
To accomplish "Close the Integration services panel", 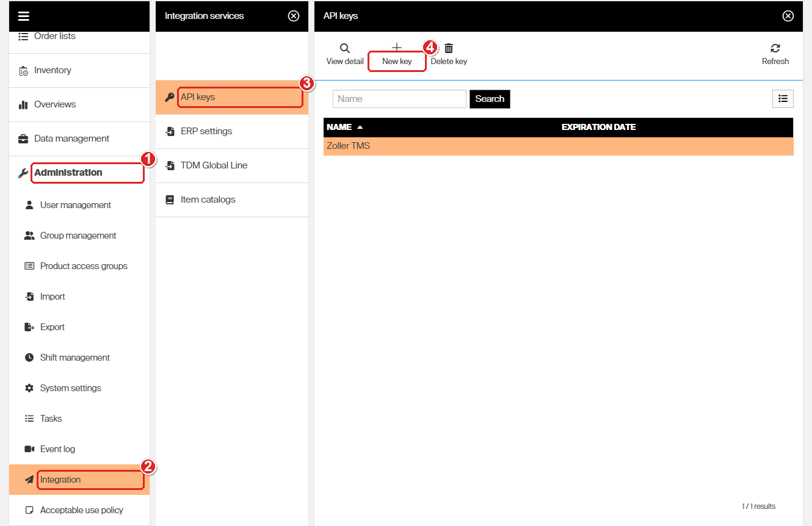I will click(294, 16).
